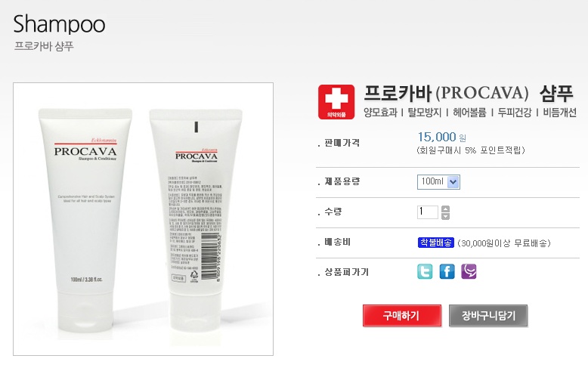The image size is (588, 368).
Task: Click the Shampoo page heading
Action: click(59, 24)
